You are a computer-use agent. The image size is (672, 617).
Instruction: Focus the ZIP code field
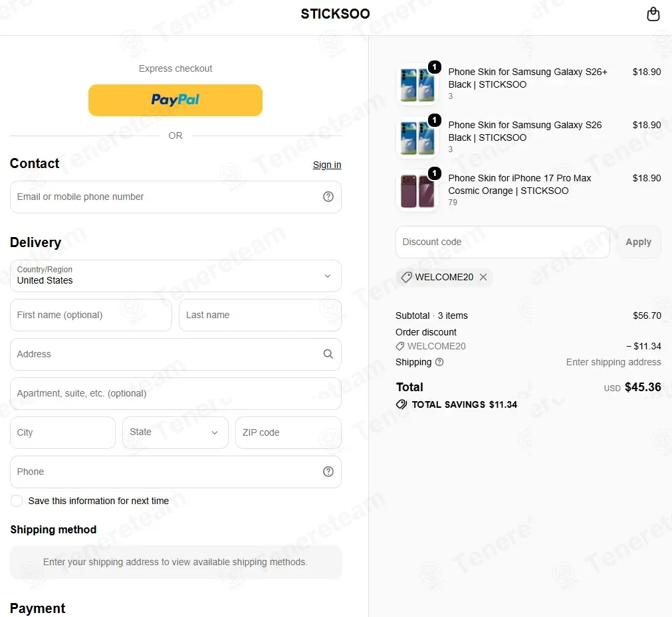288,432
